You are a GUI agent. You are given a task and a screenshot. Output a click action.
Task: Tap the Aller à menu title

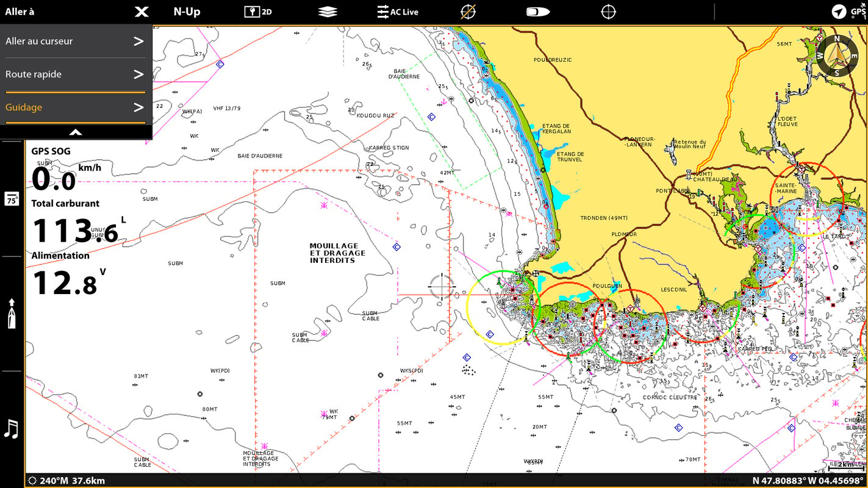tap(20, 12)
